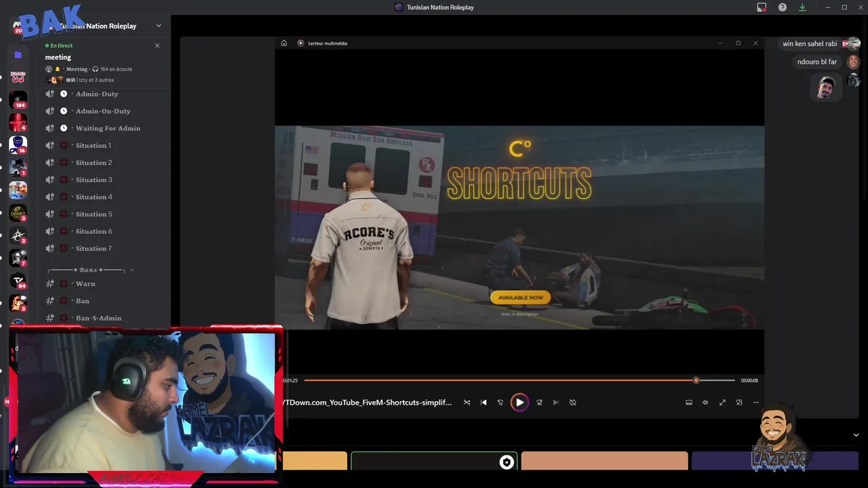This screenshot has height=488, width=868.
Task: Open subtitles and captions menu in player
Action: click(689, 403)
